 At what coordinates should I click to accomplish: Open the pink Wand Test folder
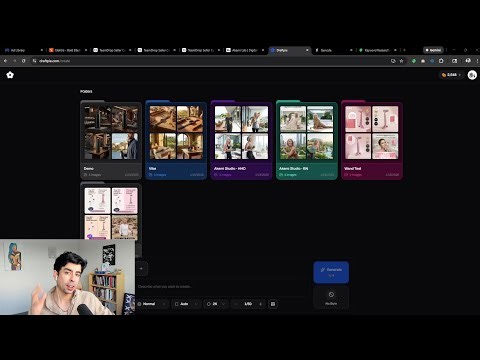[372, 140]
